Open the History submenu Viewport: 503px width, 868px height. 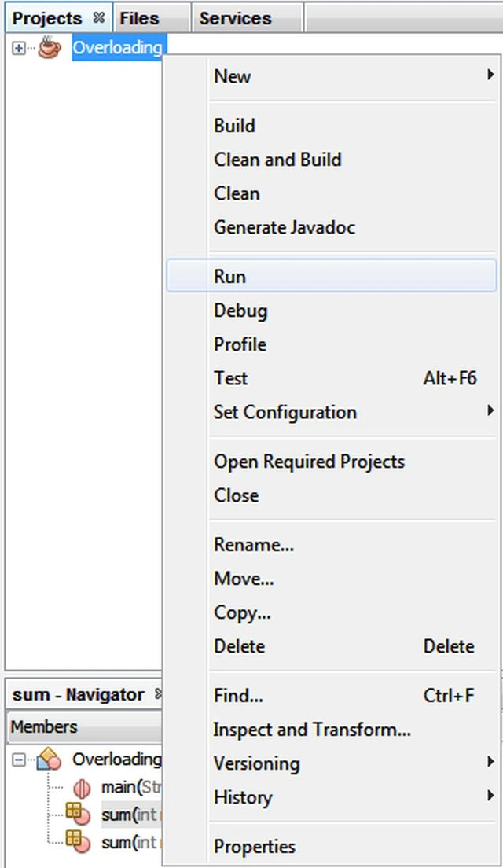pos(331,797)
